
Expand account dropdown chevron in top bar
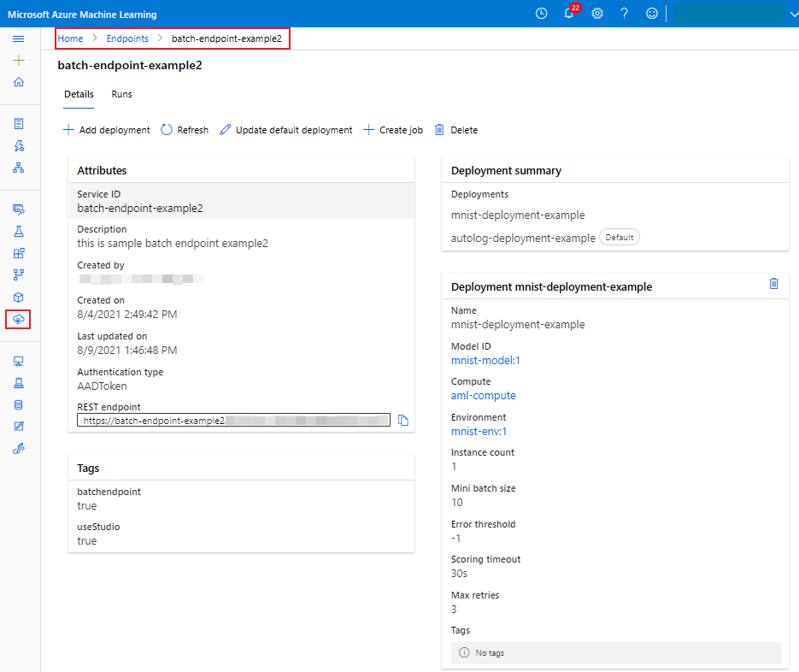point(793,15)
